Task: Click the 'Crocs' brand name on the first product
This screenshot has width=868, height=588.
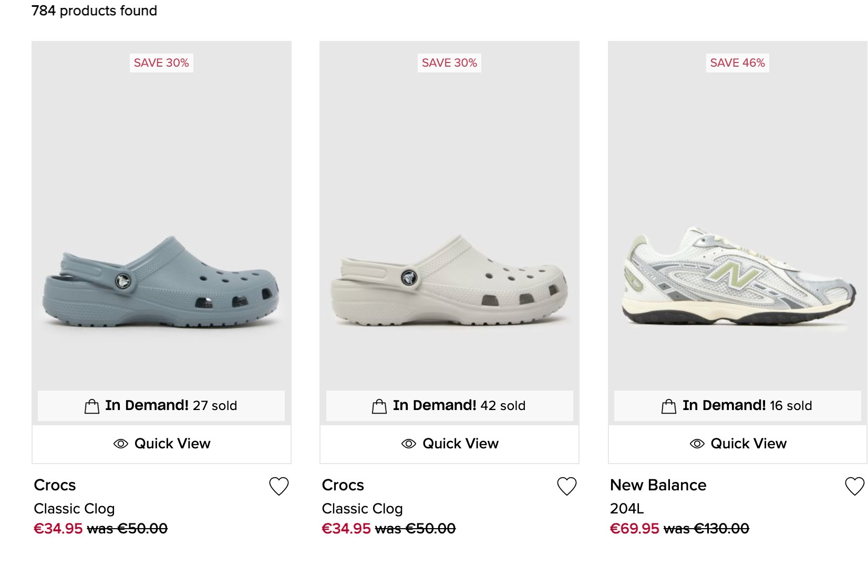Action: 54,485
